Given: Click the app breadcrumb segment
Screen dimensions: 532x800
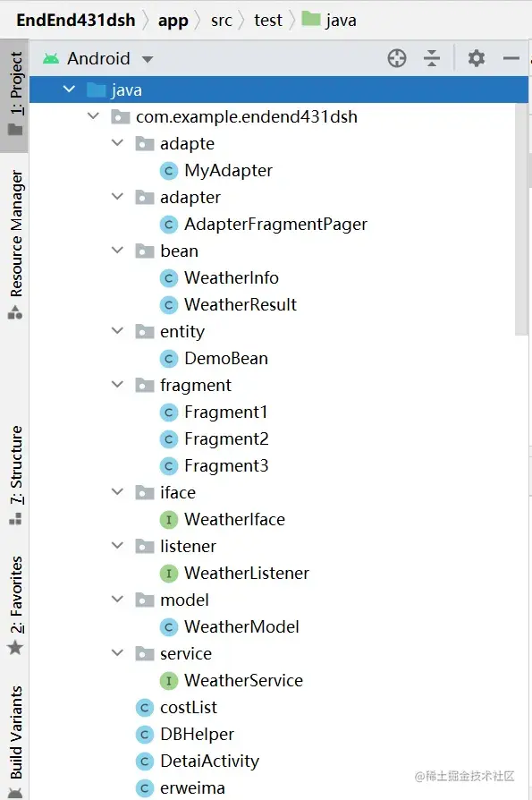Looking at the screenshot, I should 173,21.
